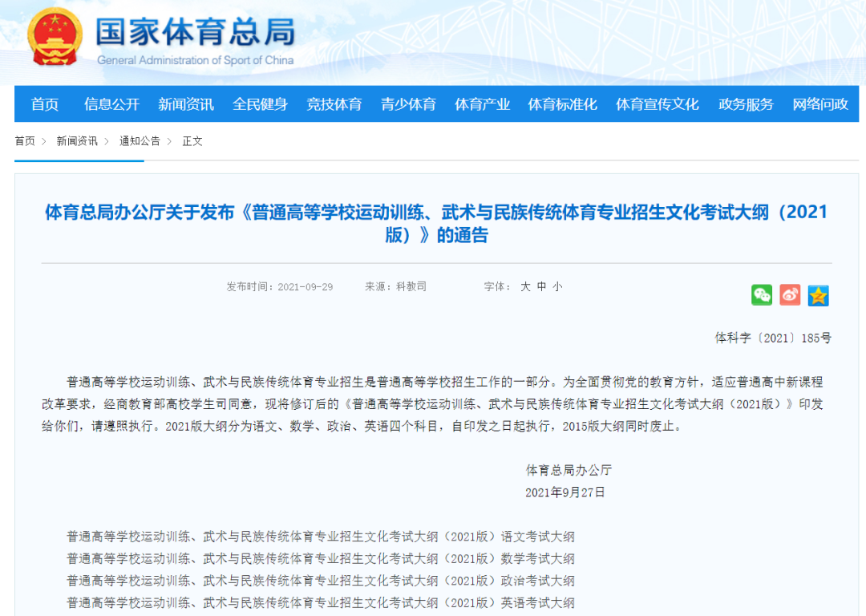
Task: Open the 竞技体育 section
Action: [334, 103]
